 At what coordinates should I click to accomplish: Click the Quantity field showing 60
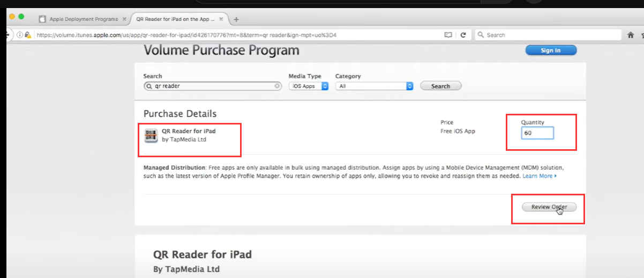point(537,133)
